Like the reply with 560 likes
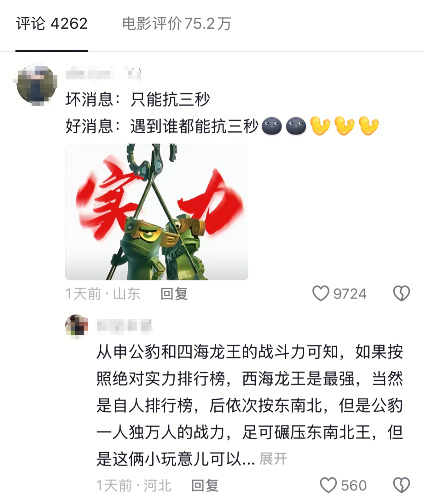The width and height of the screenshot is (424, 504). tap(328, 485)
